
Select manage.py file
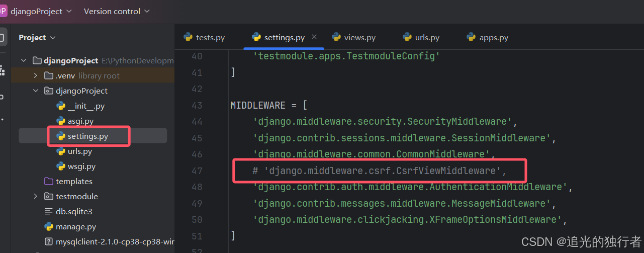pos(75,227)
